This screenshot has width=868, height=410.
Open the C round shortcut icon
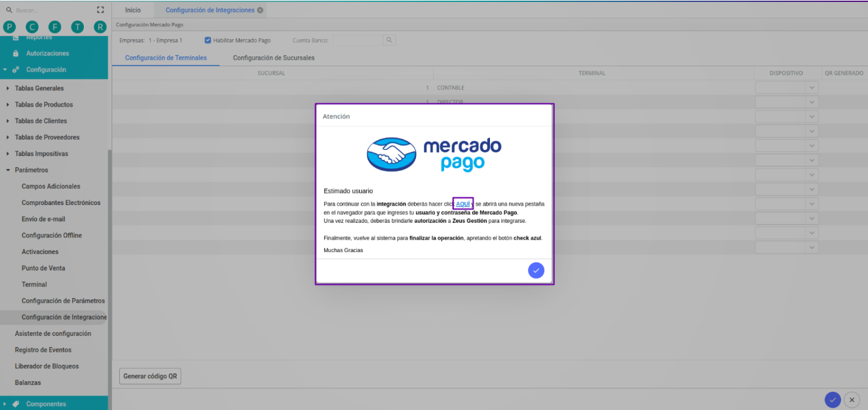pos(32,27)
